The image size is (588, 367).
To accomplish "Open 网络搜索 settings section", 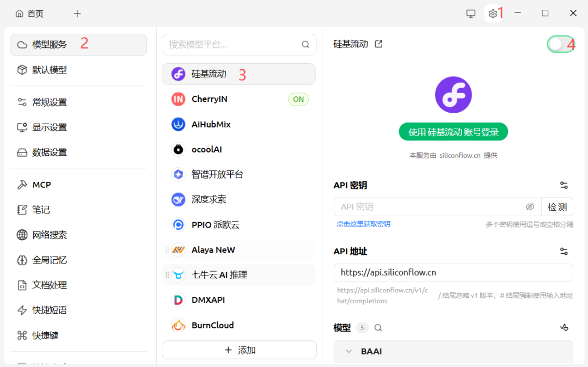I will coord(78,235).
